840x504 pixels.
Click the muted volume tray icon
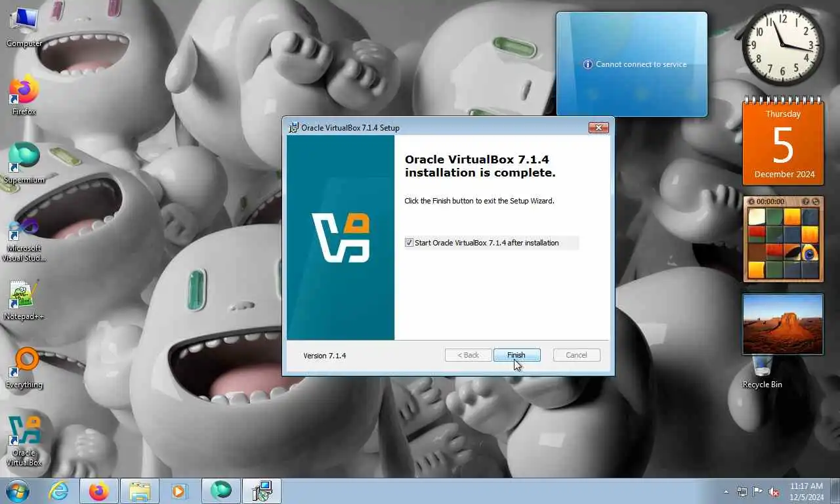(x=774, y=492)
